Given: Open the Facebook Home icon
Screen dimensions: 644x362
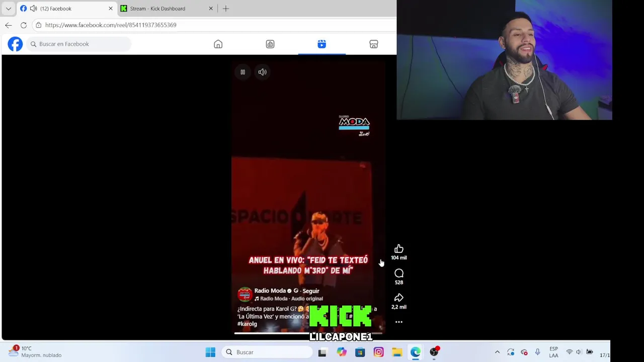Looking at the screenshot, I should click(218, 44).
